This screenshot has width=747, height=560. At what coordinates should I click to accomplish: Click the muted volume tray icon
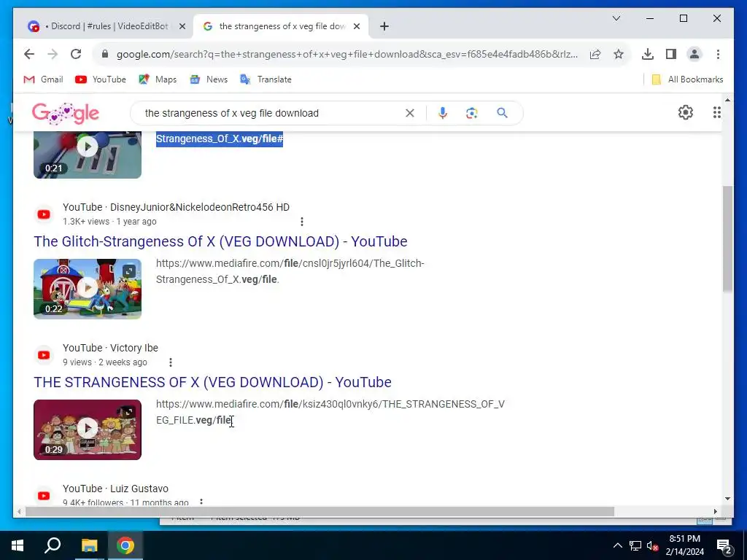[653, 545]
